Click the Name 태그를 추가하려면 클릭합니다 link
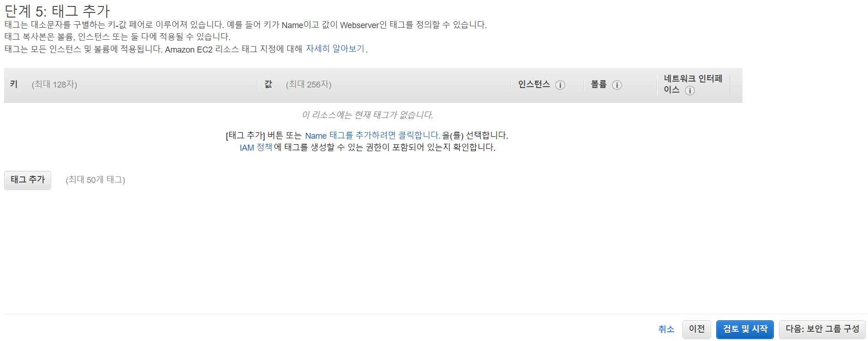This screenshot has width=868, height=341. (372, 135)
